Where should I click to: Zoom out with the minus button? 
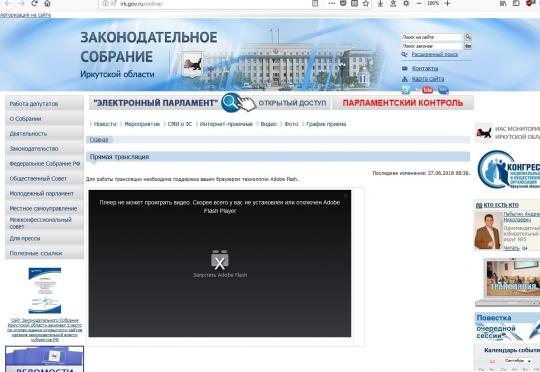419,3
